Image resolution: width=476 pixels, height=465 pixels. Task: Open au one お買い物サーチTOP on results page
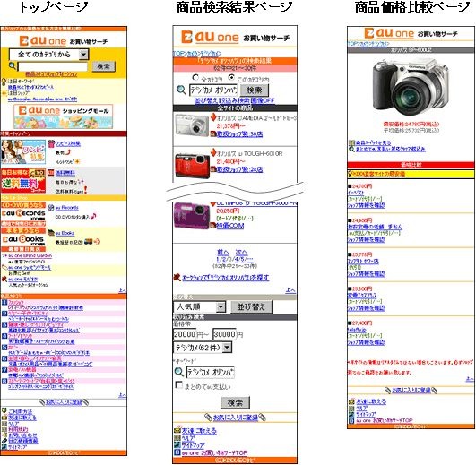point(214,452)
